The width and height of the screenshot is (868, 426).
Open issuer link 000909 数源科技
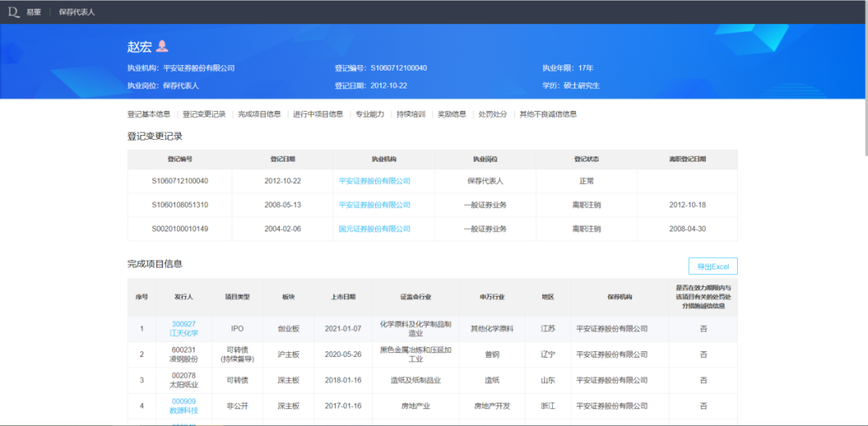pyautogui.click(x=184, y=406)
